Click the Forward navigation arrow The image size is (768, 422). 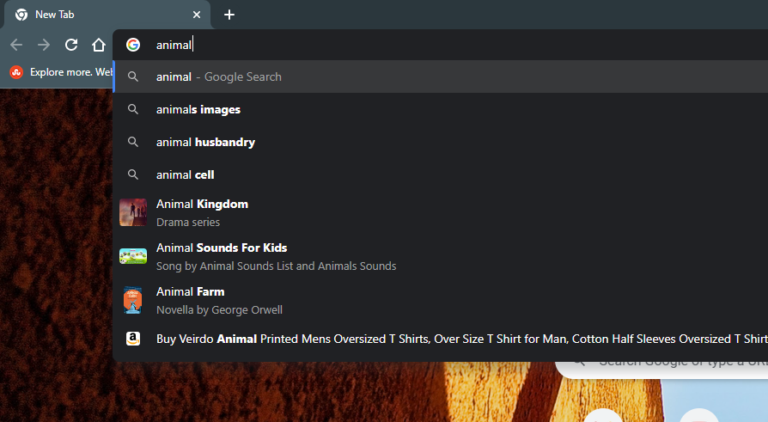pyautogui.click(x=44, y=45)
